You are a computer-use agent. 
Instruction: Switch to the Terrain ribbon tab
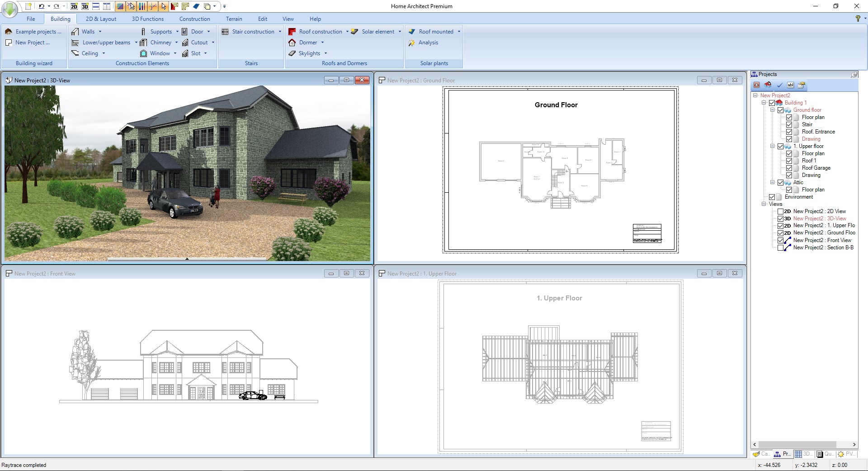[x=234, y=19]
